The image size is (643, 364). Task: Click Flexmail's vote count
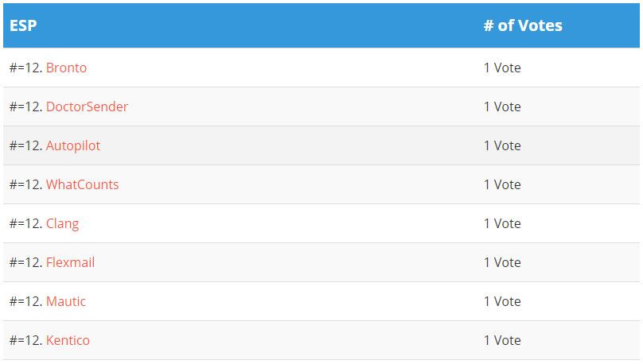click(x=502, y=262)
